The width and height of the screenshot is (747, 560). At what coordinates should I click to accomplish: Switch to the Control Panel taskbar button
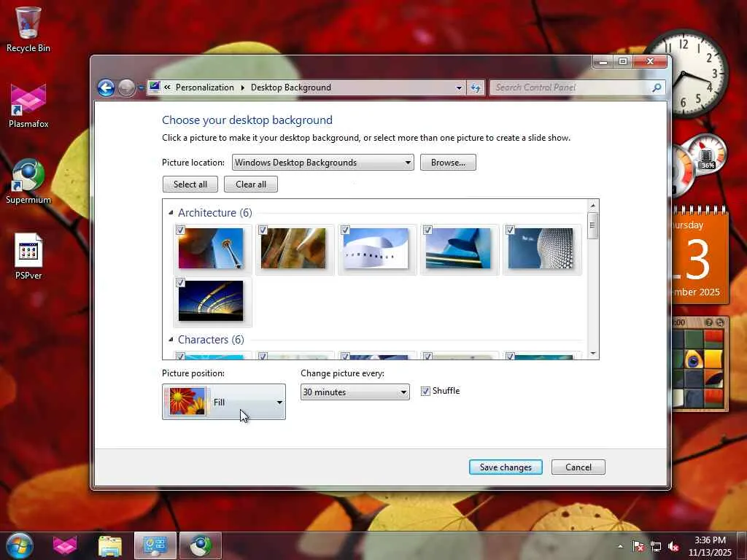click(x=155, y=545)
